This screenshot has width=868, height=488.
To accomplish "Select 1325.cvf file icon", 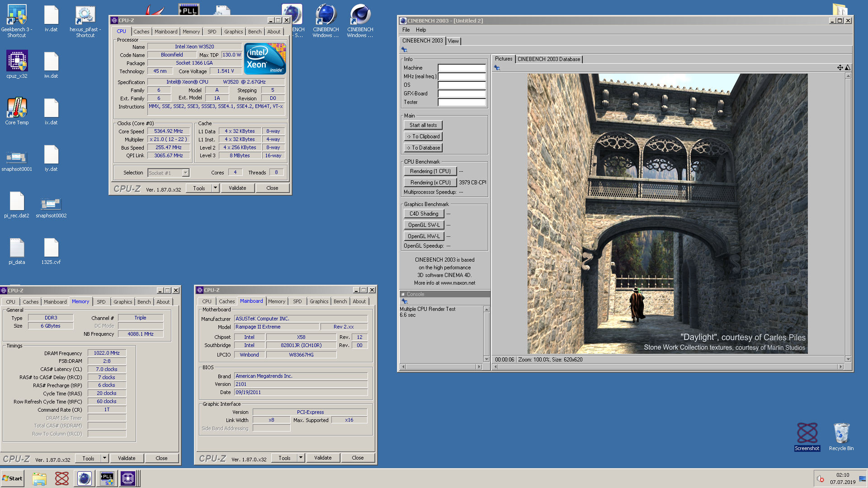I will pyautogui.click(x=51, y=251).
